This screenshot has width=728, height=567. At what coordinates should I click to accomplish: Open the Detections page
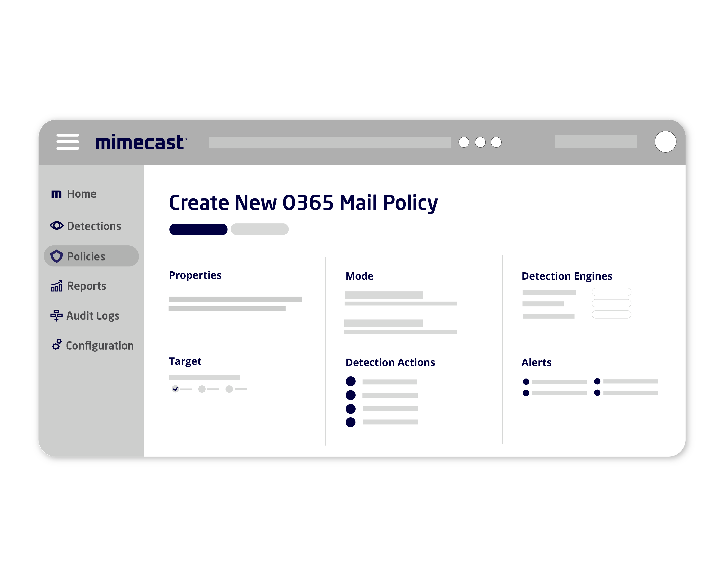[94, 226]
